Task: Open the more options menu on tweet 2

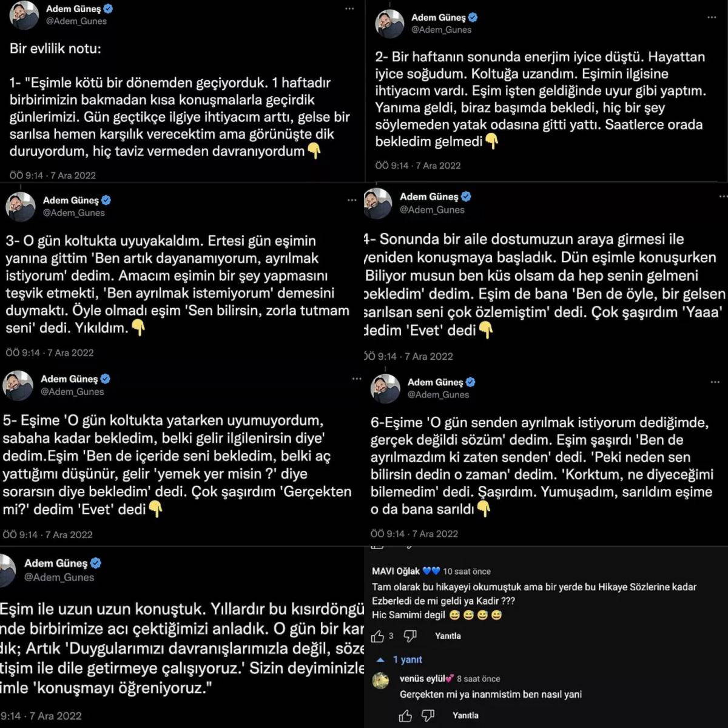Action: (x=712, y=18)
